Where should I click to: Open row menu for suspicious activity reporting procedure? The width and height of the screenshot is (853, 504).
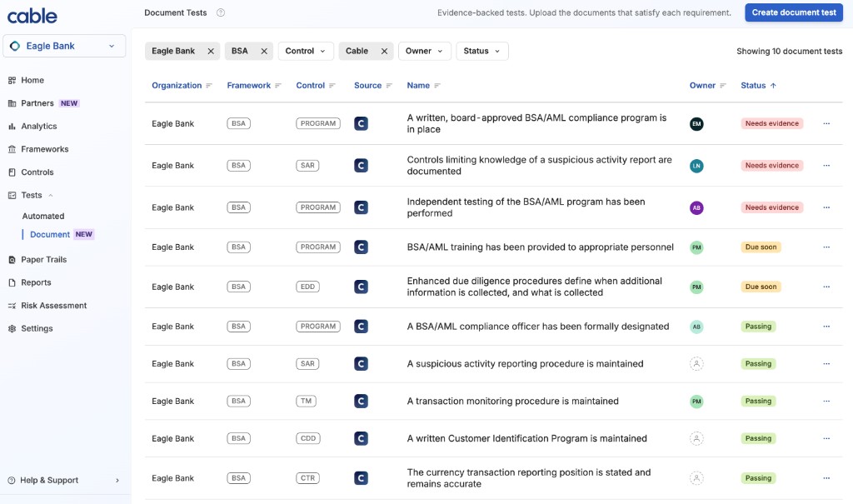click(826, 363)
